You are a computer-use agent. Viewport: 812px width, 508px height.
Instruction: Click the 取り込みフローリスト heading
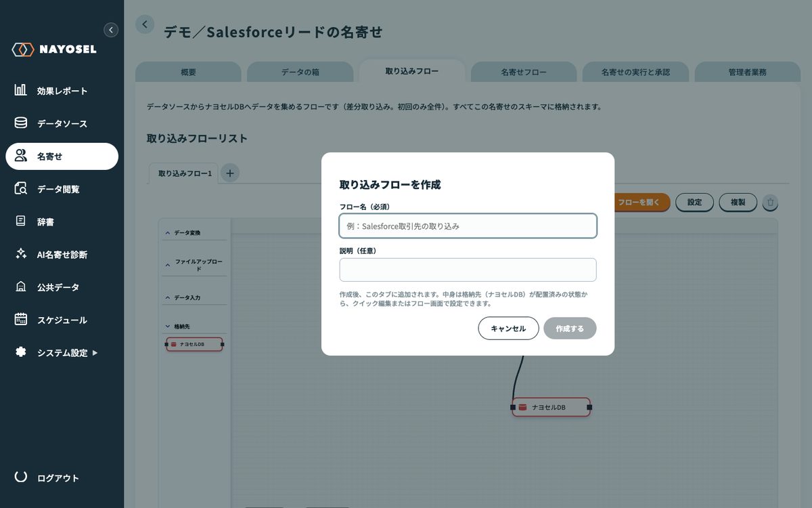tap(197, 138)
